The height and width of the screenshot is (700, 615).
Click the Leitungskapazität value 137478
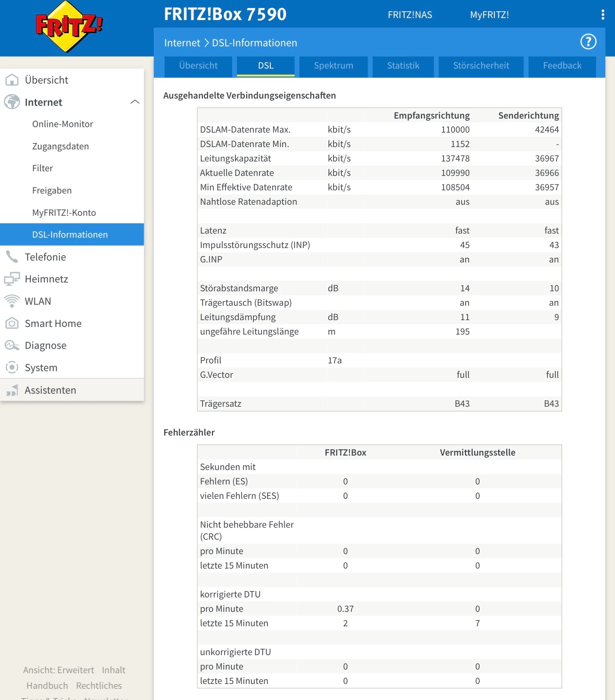pos(455,158)
